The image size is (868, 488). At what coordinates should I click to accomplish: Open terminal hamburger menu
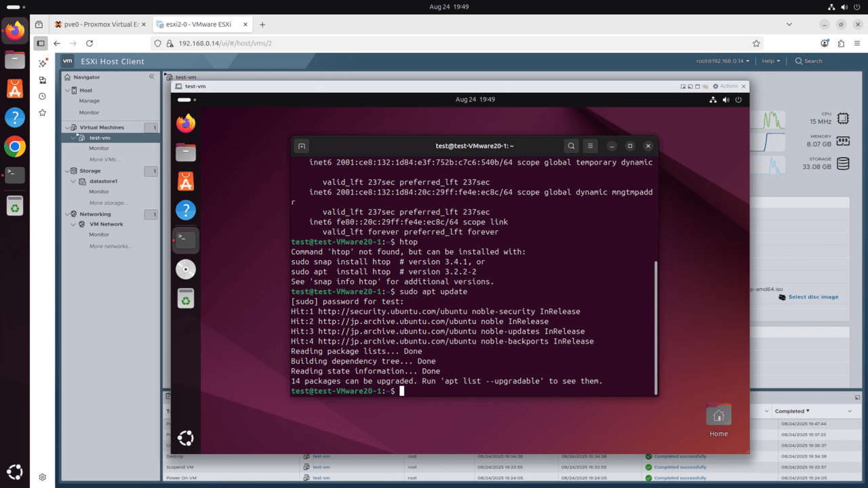pos(591,146)
